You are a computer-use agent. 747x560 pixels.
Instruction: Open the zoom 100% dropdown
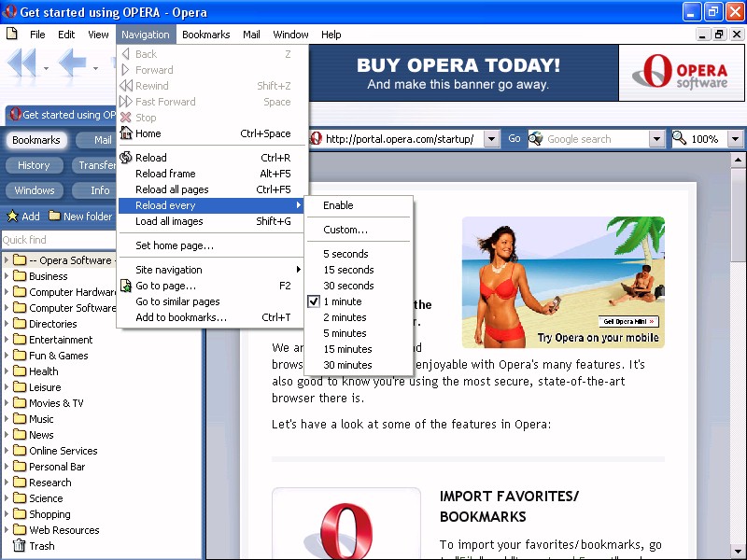click(735, 139)
